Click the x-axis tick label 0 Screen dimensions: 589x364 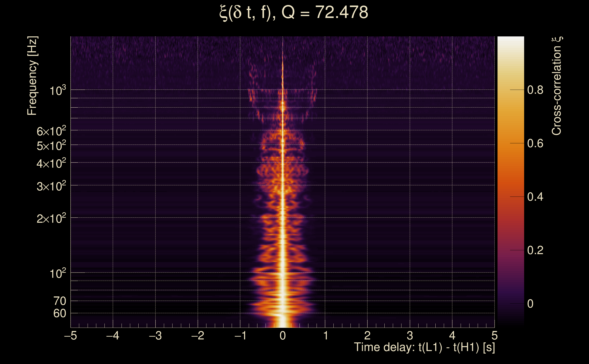tap(283, 336)
